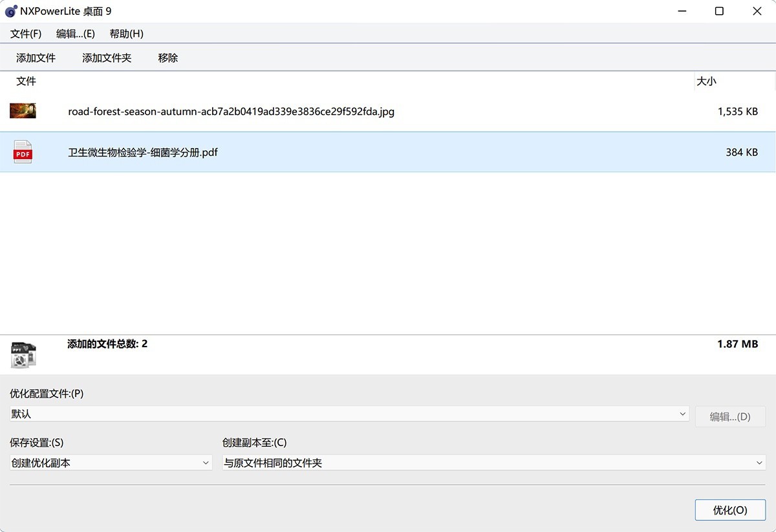Click the 1.87 MB total size text
Image resolution: width=776 pixels, height=532 pixels.
coord(738,344)
